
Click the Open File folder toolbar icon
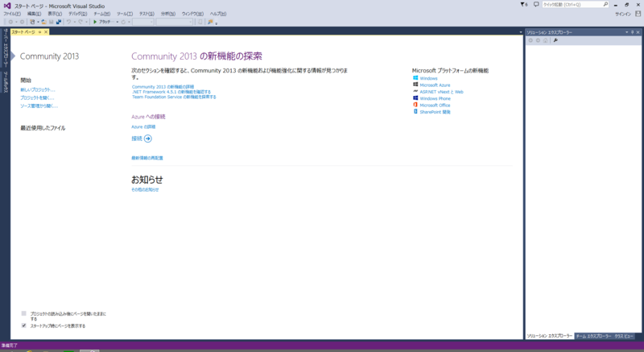(44, 22)
